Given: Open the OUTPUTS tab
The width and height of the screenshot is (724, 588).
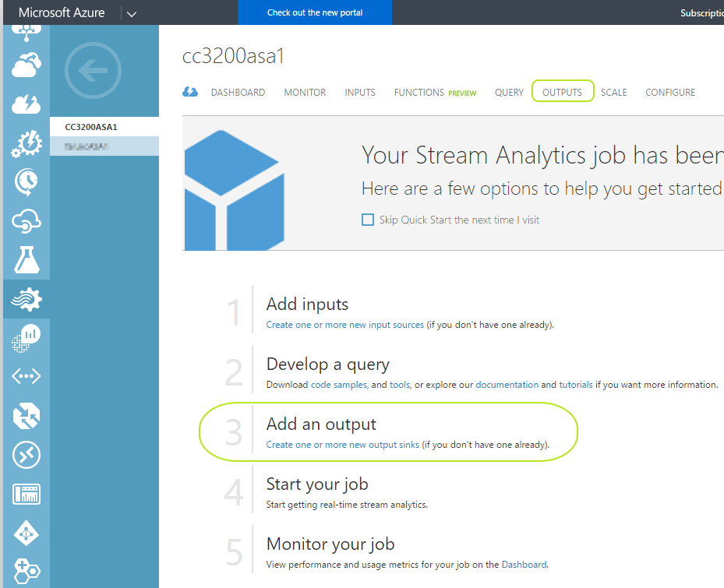Looking at the screenshot, I should coord(562,92).
